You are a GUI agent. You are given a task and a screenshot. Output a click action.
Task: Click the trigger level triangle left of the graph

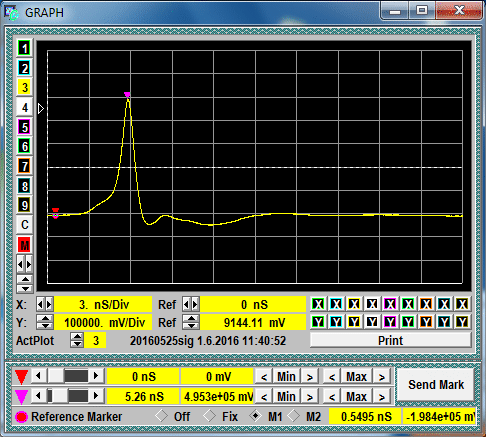pos(41,109)
